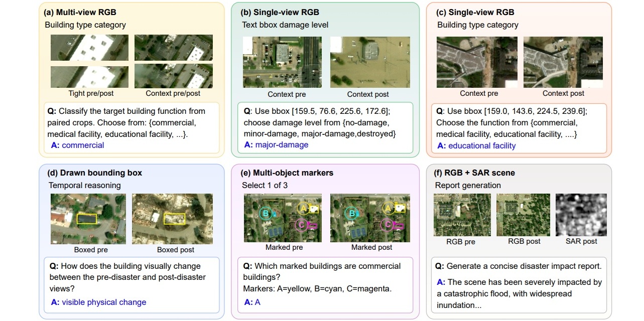
Task: Click the flooded Context post image in panel (b)
Action: pos(370,63)
